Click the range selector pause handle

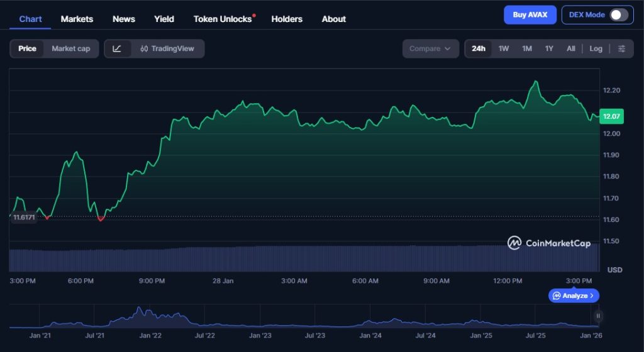point(598,316)
